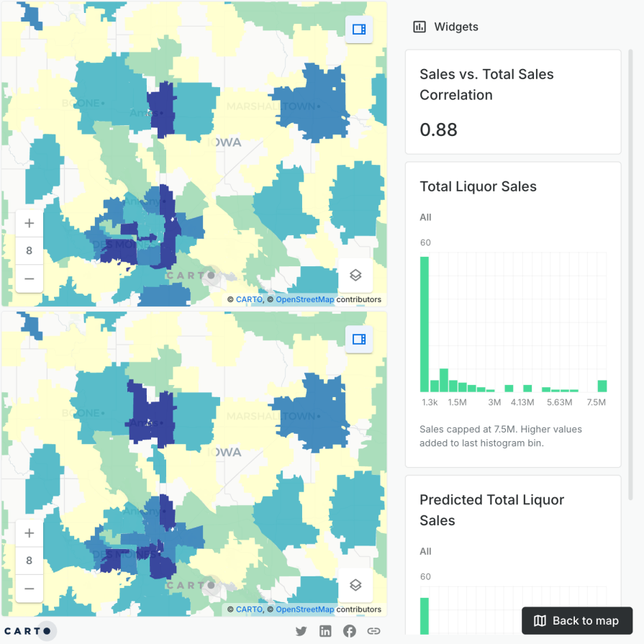The image size is (644, 644).
Task: Zoom out on the top map
Action: pyautogui.click(x=30, y=278)
